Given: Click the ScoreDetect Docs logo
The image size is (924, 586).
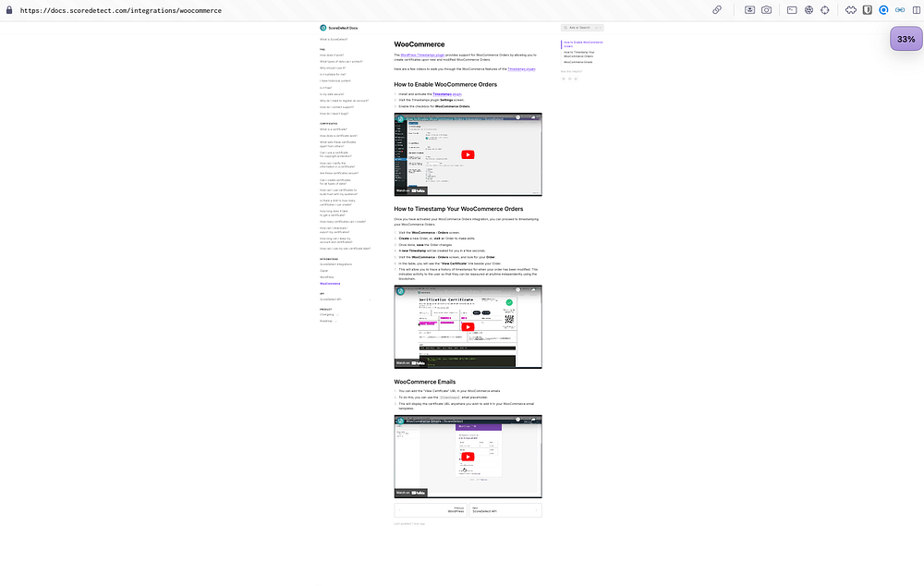Looking at the screenshot, I should click(339, 28).
